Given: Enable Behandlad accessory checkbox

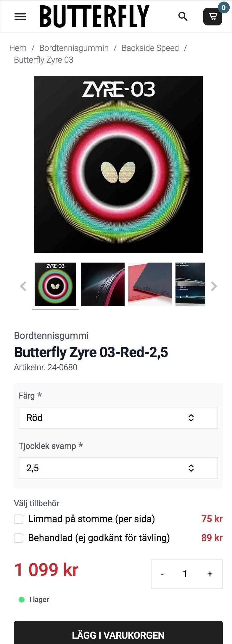Looking at the screenshot, I should tap(19, 538).
